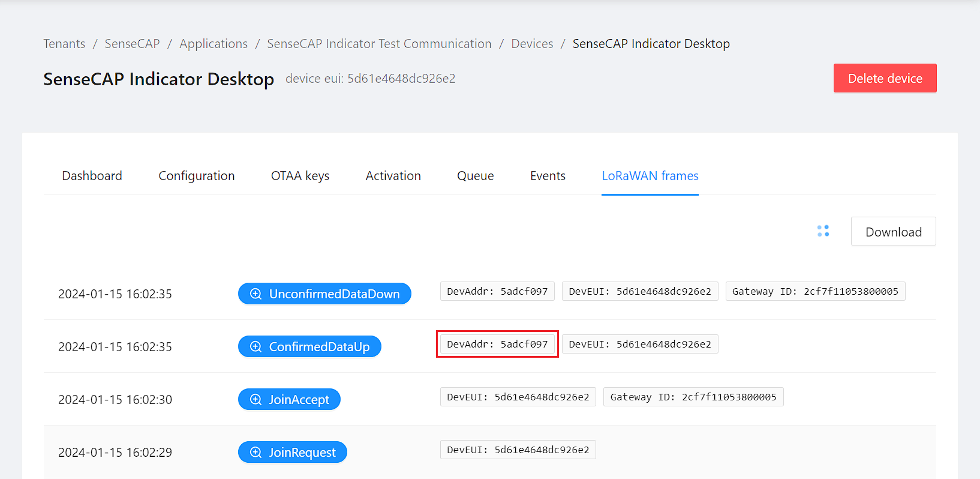Click magnifier icon on JoinAccept button

point(255,400)
